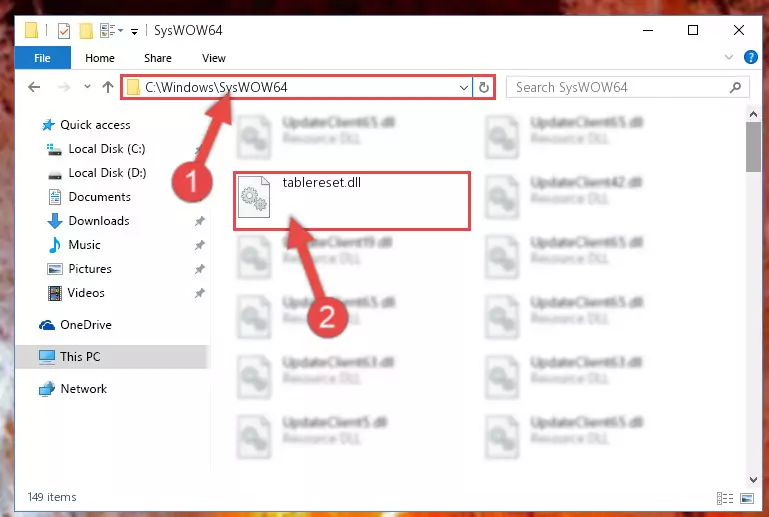Open recent locations dropdown arrow
Image resolution: width=769 pixels, height=517 pixels.
click(87, 87)
